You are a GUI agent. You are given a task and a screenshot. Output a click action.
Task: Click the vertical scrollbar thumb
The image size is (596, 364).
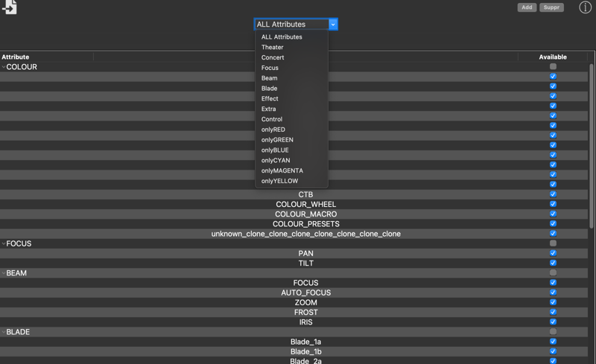pos(592,147)
